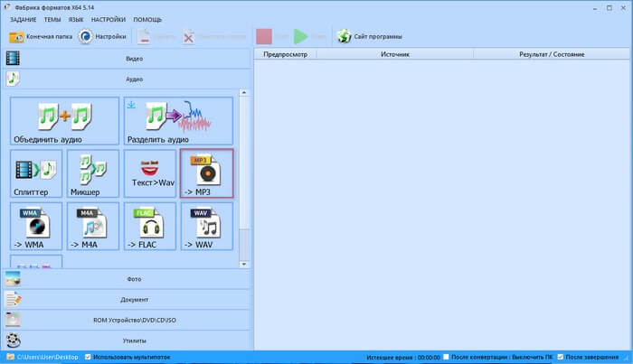Click the film reel Утилиты icon

[14, 341]
